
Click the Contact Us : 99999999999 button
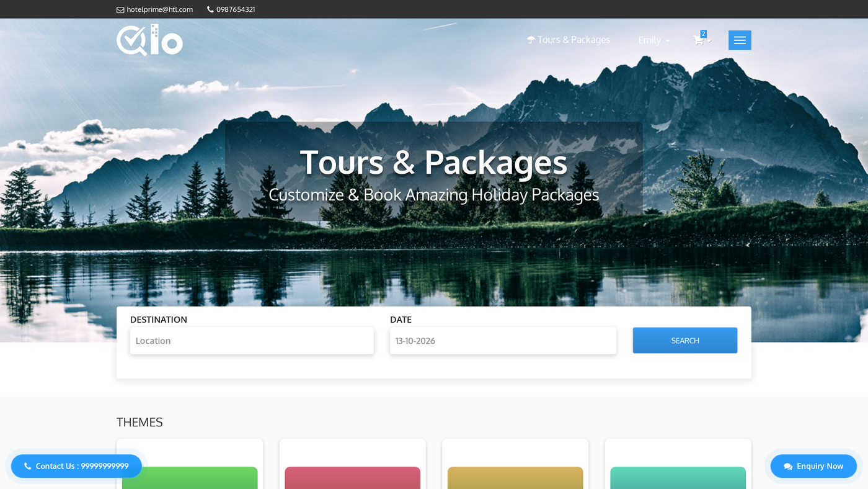76,466
